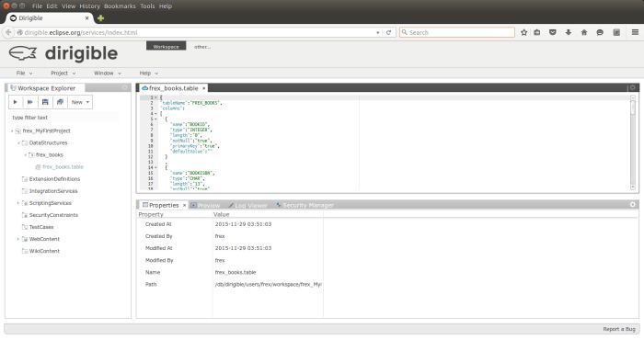Click the Save floppy disk icon
This screenshot has width=644, height=340.
coord(45,102)
